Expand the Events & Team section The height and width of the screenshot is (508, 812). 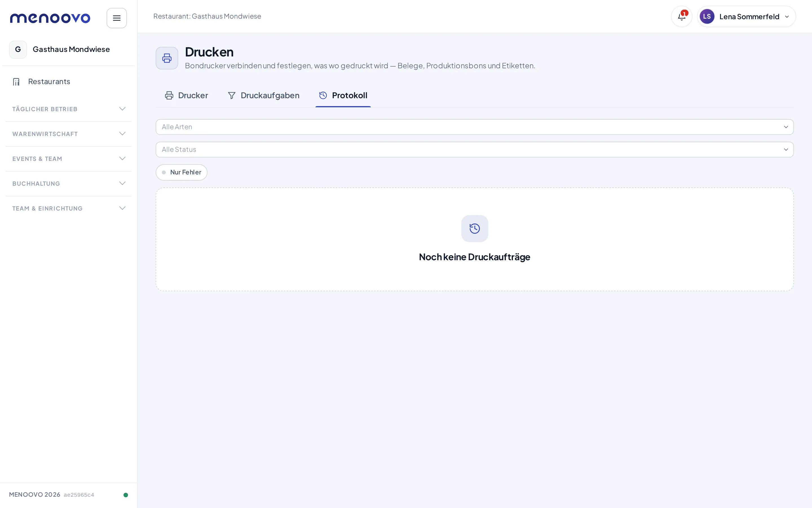point(69,159)
